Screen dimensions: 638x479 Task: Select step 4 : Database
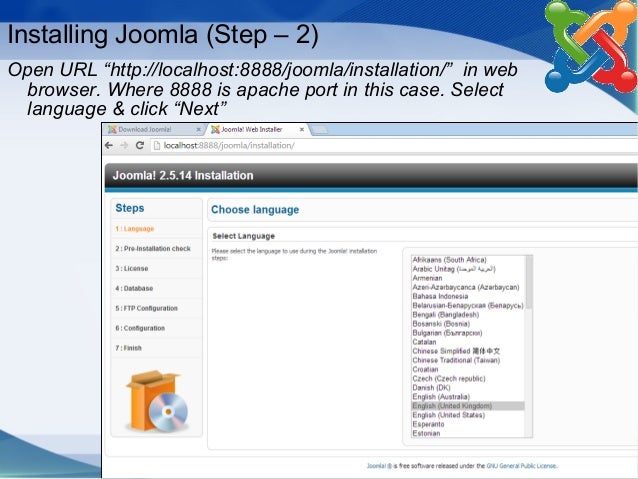click(x=134, y=289)
